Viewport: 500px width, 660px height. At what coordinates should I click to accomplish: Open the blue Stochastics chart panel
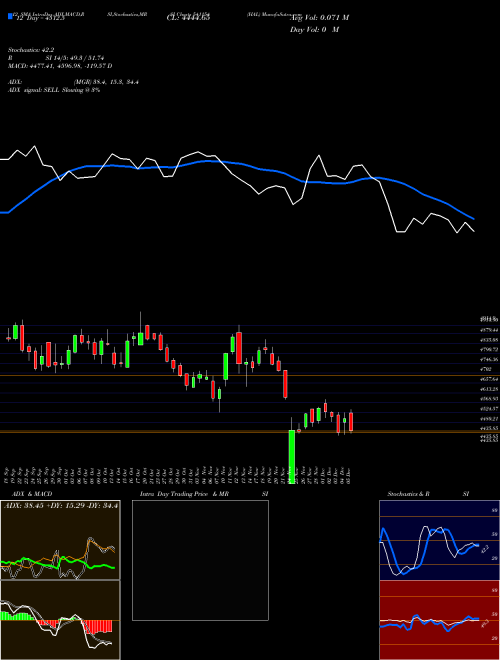click(x=439, y=540)
